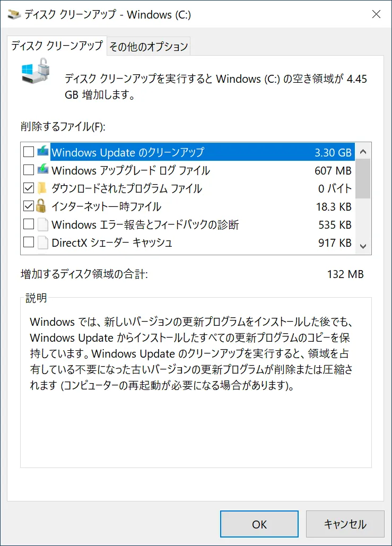The height and width of the screenshot is (546, 392).
Task: Click the 18.3 KB size value
Action: tap(334, 207)
